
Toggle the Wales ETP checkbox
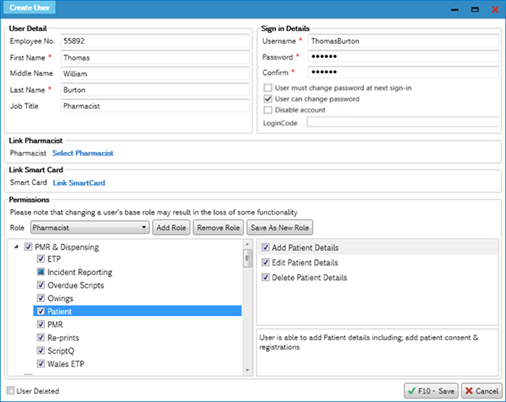click(41, 364)
